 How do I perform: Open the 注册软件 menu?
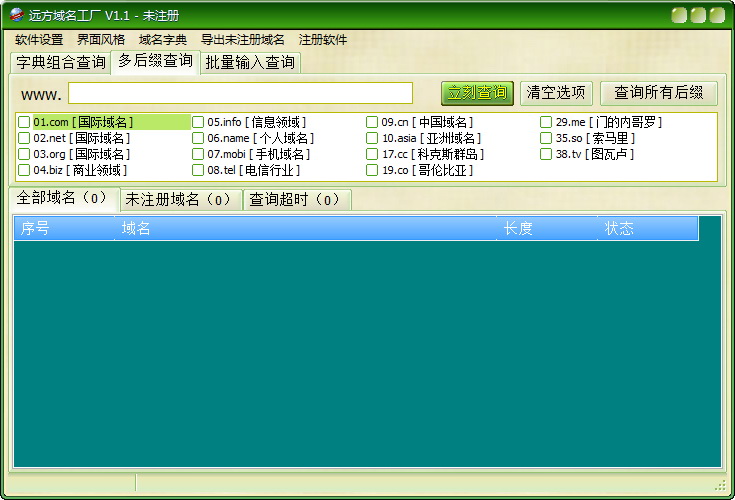pyautogui.click(x=322, y=40)
